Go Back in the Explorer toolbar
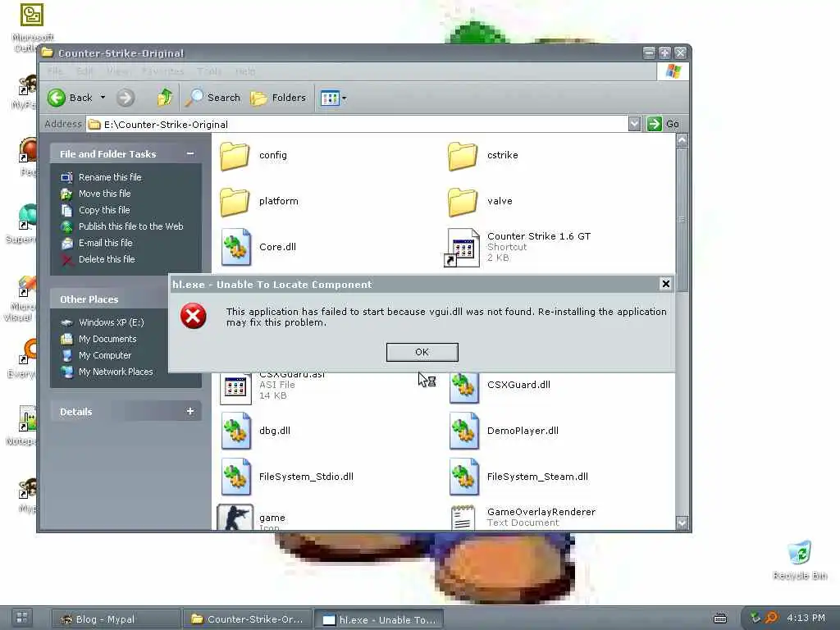This screenshot has height=630, width=840. click(x=70, y=98)
